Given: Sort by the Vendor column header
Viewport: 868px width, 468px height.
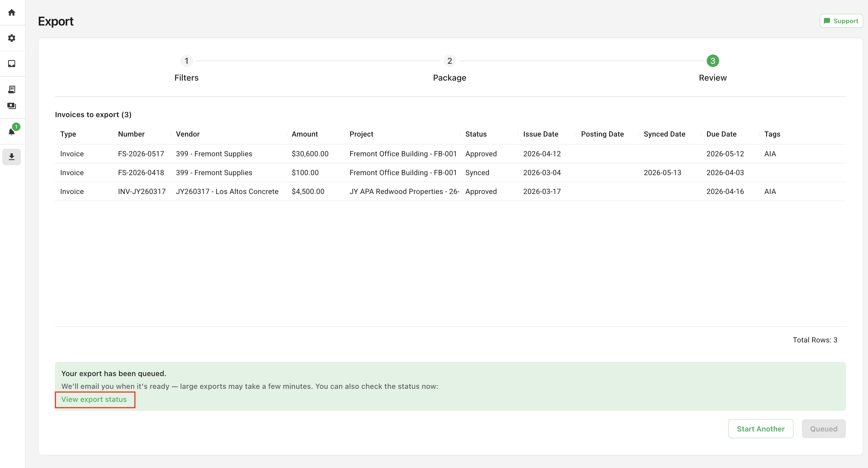Looking at the screenshot, I should (x=188, y=134).
